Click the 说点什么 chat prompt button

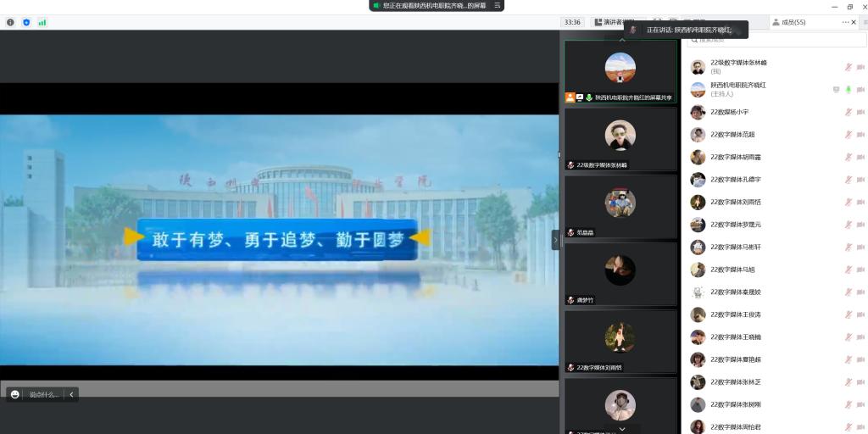click(x=44, y=394)
